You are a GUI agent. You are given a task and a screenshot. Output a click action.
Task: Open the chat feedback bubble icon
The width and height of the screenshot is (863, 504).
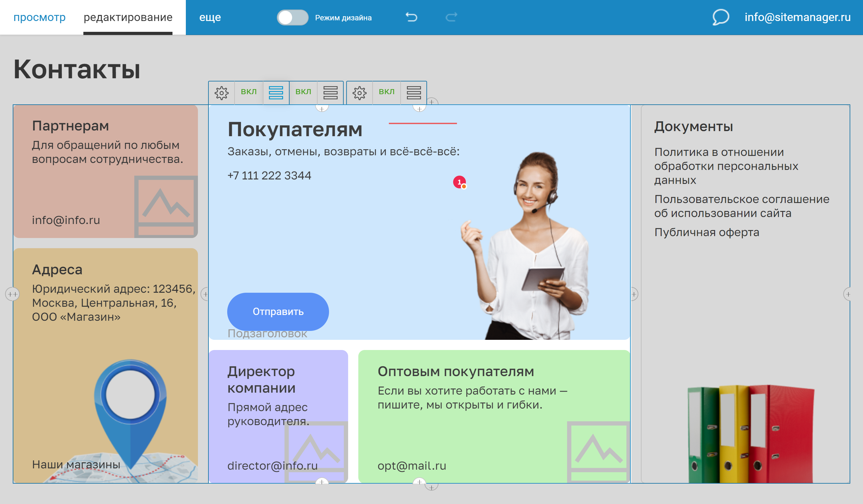click(720, 17)
